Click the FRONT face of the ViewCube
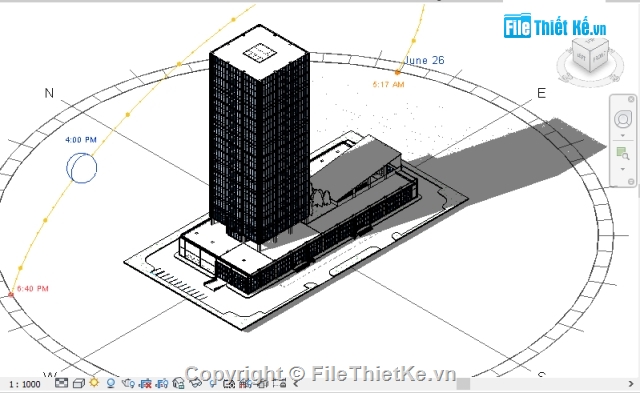The height and width of the screenshot is (393, 640). pos(599,56)
